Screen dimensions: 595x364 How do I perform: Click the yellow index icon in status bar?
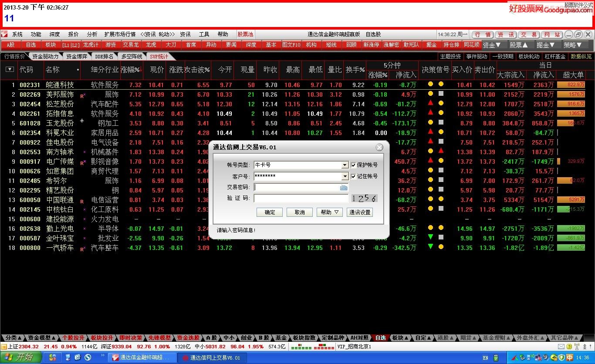(x=4, y=347)
